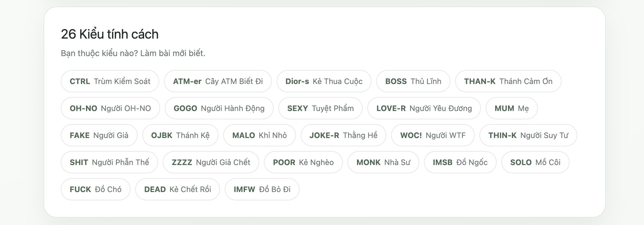
Task: Select the LOVE-R Người Yêu Đương chip
Action: pos(424,108)
